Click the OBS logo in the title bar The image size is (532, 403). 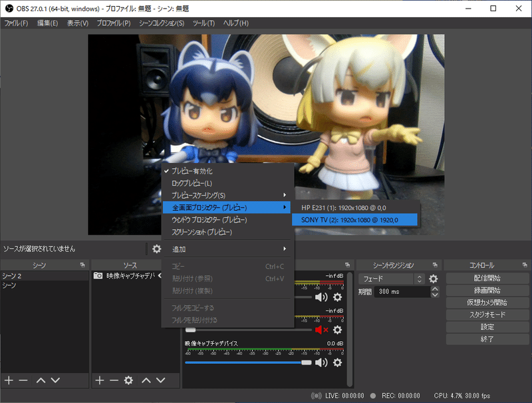[x=9, y=9]
